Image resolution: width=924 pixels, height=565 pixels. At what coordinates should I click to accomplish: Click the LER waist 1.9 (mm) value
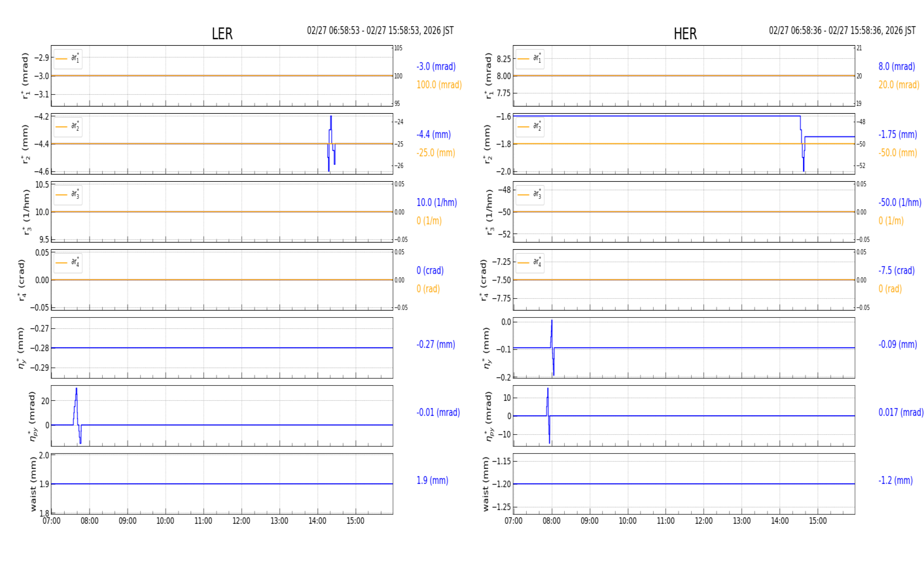point(432,481)
